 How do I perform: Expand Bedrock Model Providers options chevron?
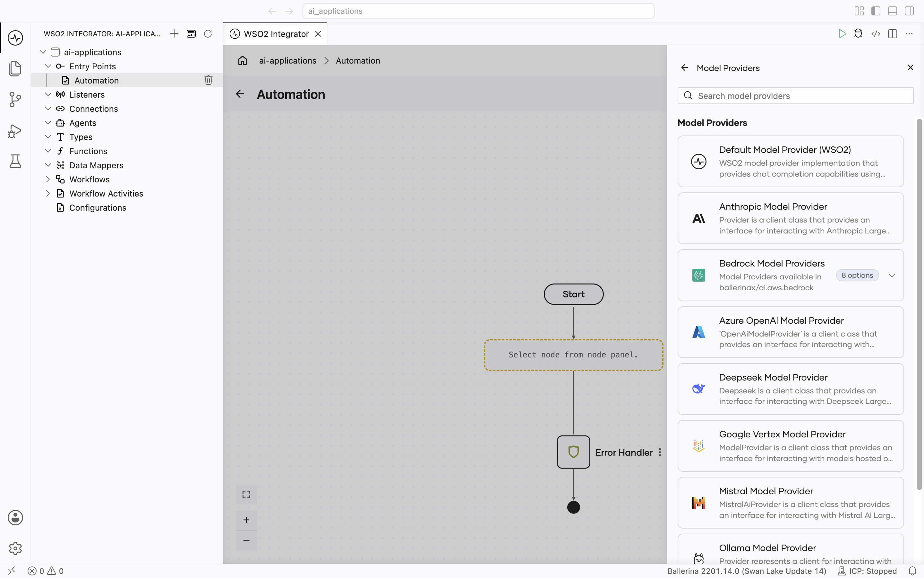pyautogui.click(x=892, y=275)
